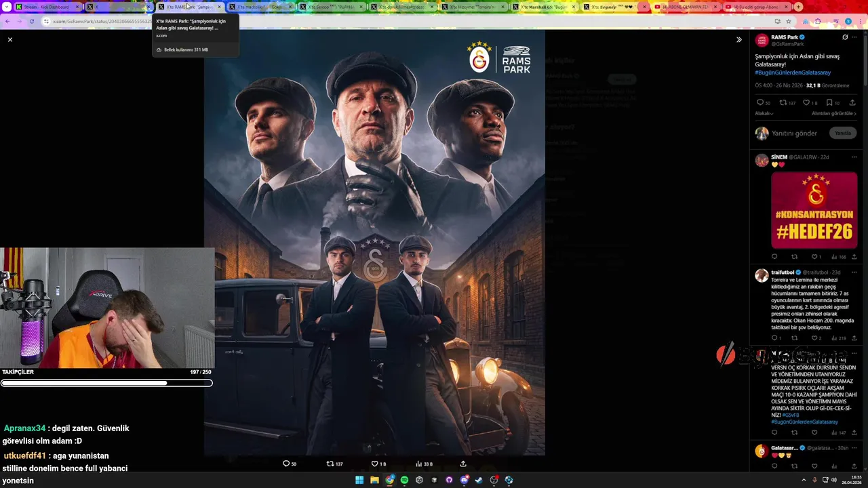Open Discord from taskbar

(x=464, y=480)
